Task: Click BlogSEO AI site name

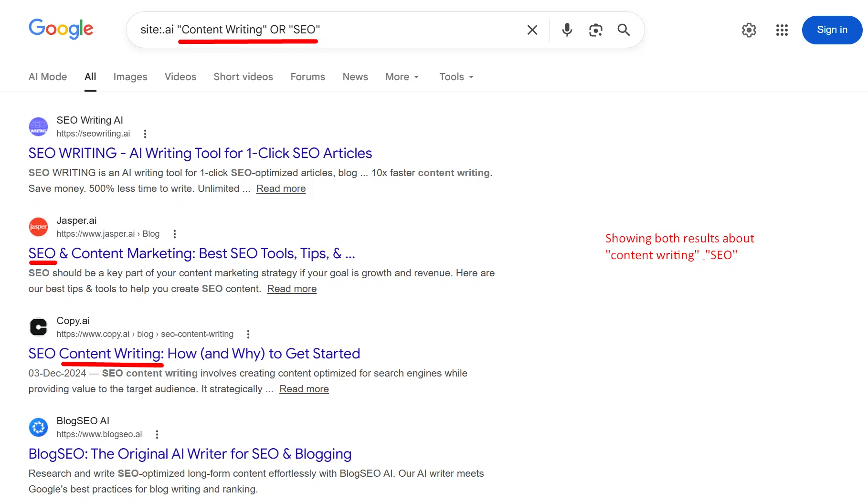Action: [x=83, y=421]
